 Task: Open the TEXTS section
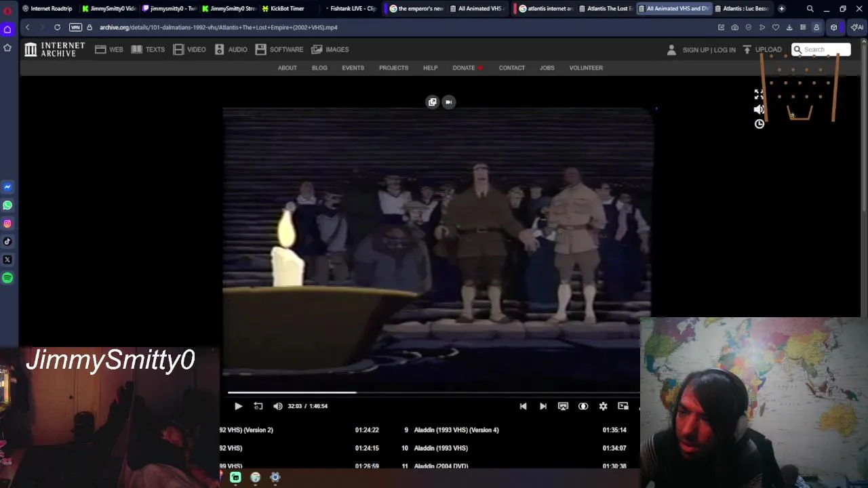[148, 49]
